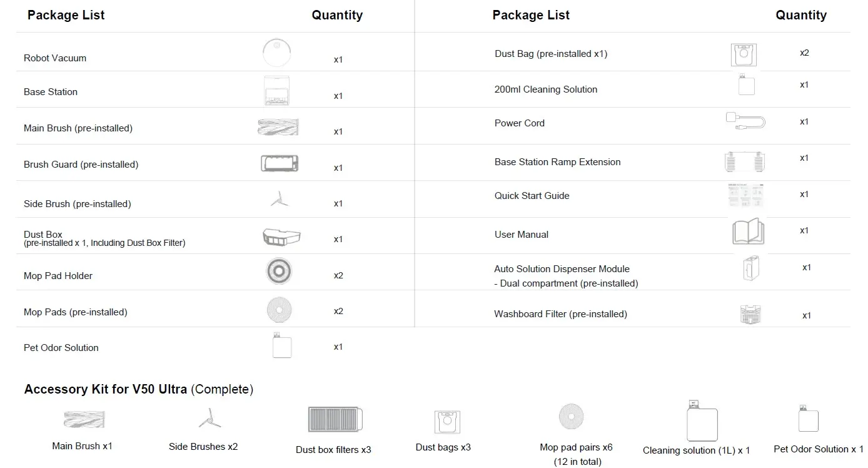Click the User Manual book icon
Viewport: 868px width, 468px height.
tap(747, 231)
